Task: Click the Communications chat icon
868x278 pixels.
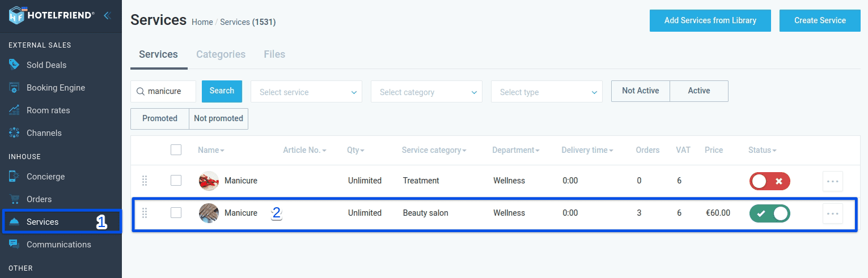Action: point(15,245)
